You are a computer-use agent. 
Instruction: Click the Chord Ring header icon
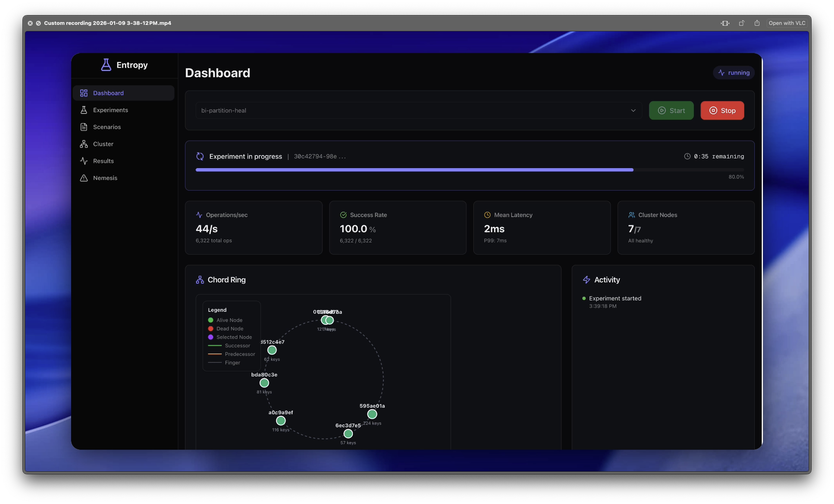pos(200,280)
